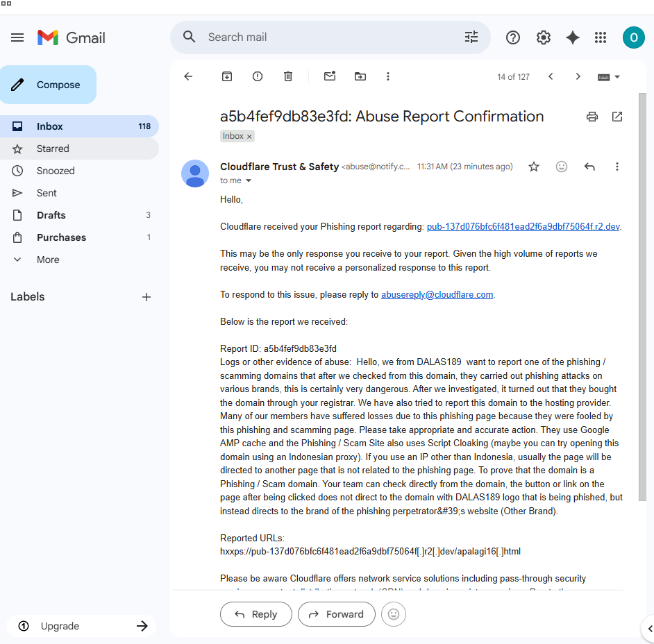
Task: Click the Upgrade storage button
Action: pos(81,626)
